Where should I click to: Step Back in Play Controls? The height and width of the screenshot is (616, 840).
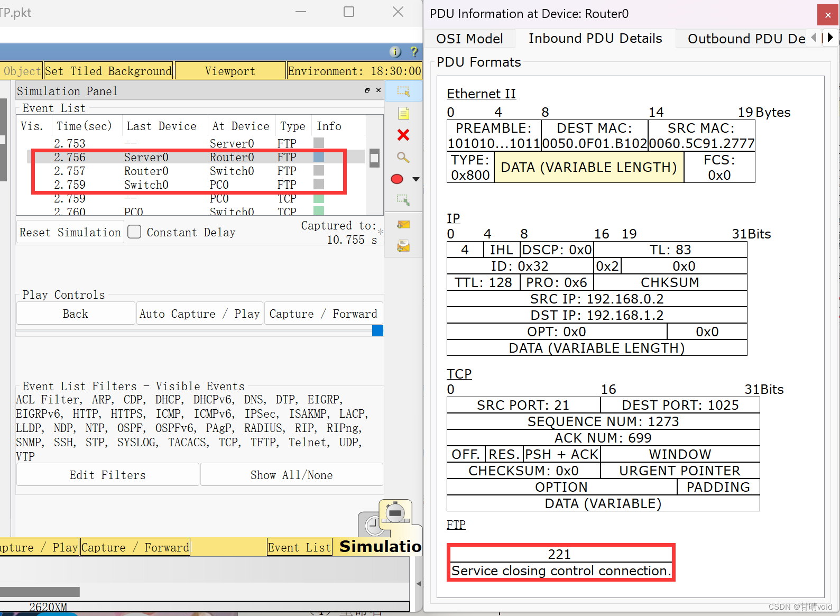(x=76, y=314)
